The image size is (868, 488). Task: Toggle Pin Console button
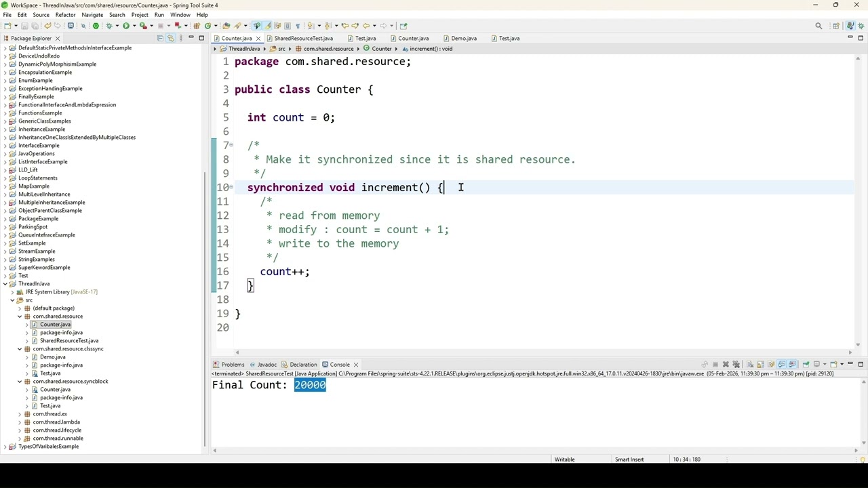coord(806,365)
